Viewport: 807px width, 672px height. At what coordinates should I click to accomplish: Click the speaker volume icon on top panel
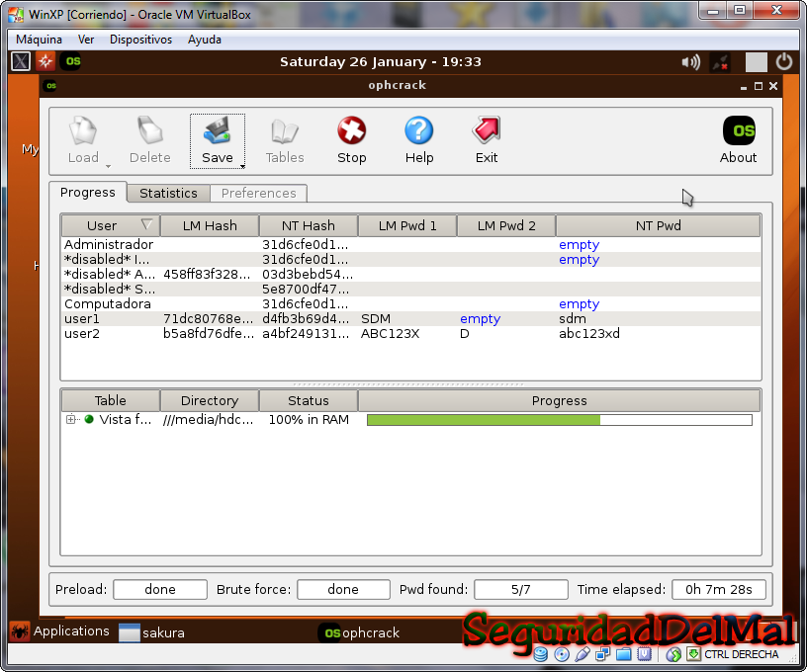click(691, 61)
